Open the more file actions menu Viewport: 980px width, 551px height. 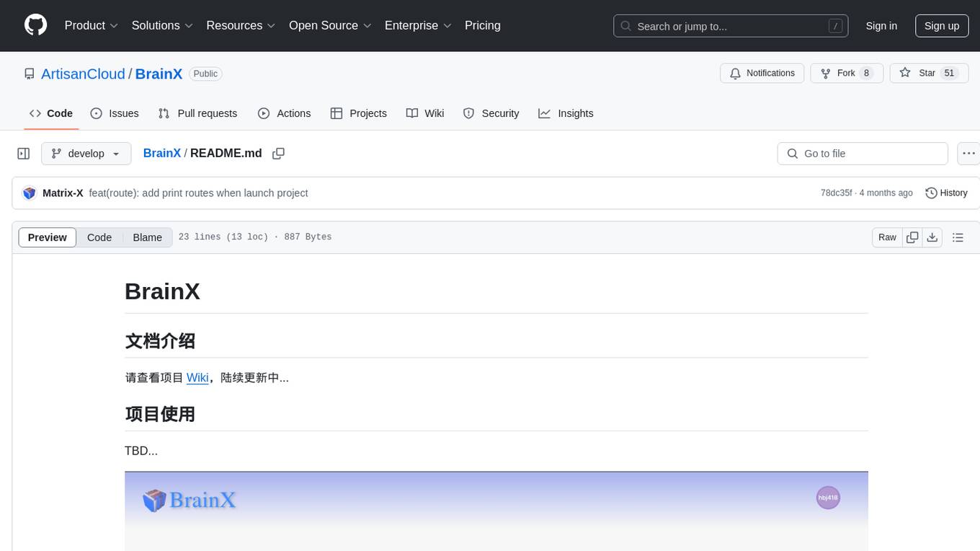coord(969,154)
